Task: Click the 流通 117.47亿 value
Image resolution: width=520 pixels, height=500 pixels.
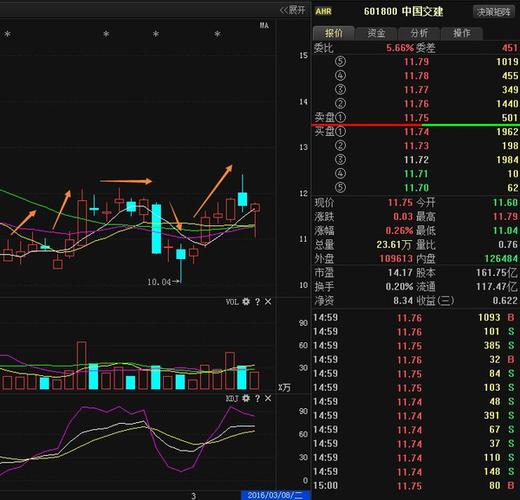Action: pos(497,287)
